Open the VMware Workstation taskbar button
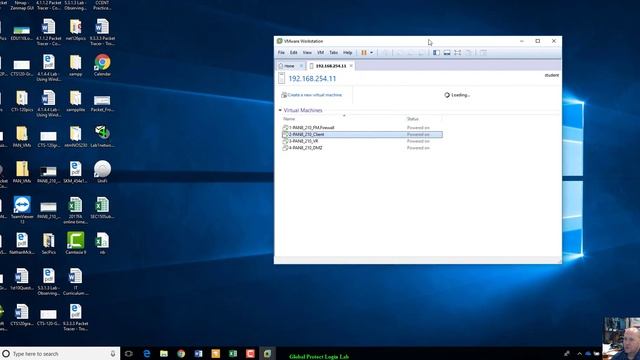This screenshot has width=640, height=360. tap(267, 353)
